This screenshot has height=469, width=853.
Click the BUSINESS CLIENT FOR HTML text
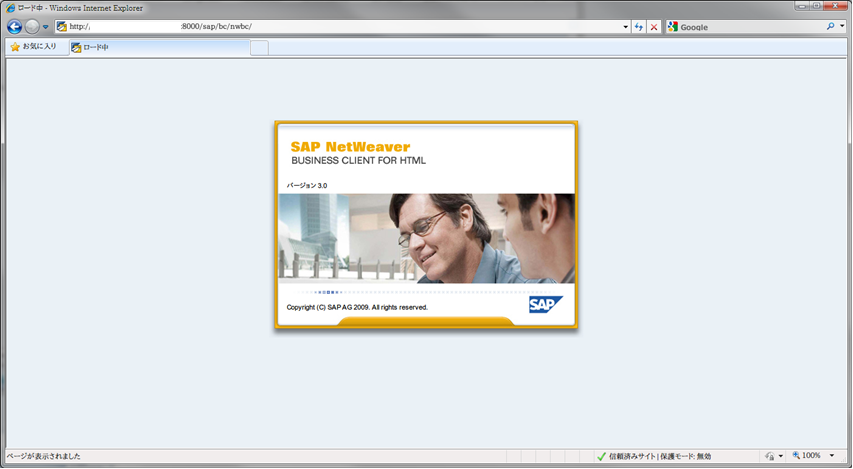[358, 161]
